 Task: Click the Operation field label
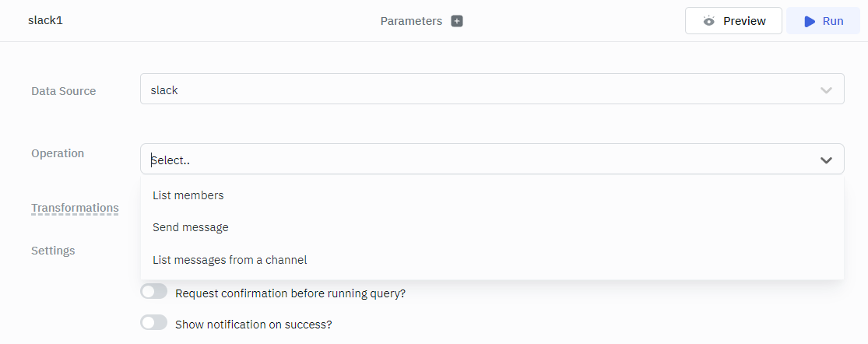pyautogui.click(x=58, y=153)
